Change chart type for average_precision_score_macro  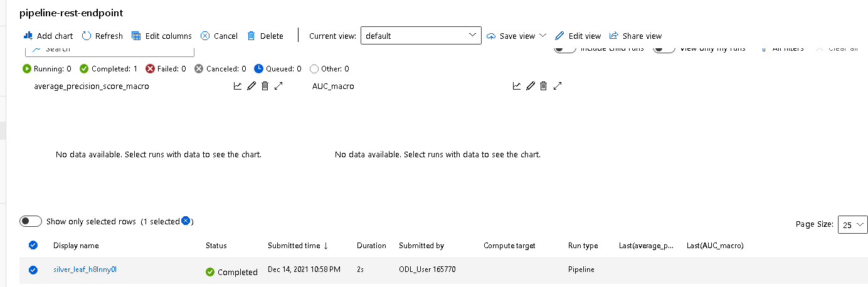[x=238, y=86]
